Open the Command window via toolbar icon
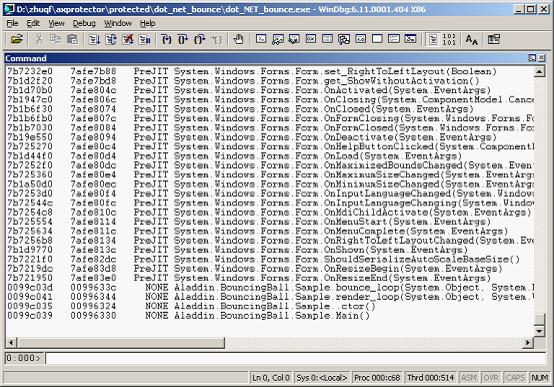This screenshot has width=554, height=387. pyautogui.click(x=261, y=39)
